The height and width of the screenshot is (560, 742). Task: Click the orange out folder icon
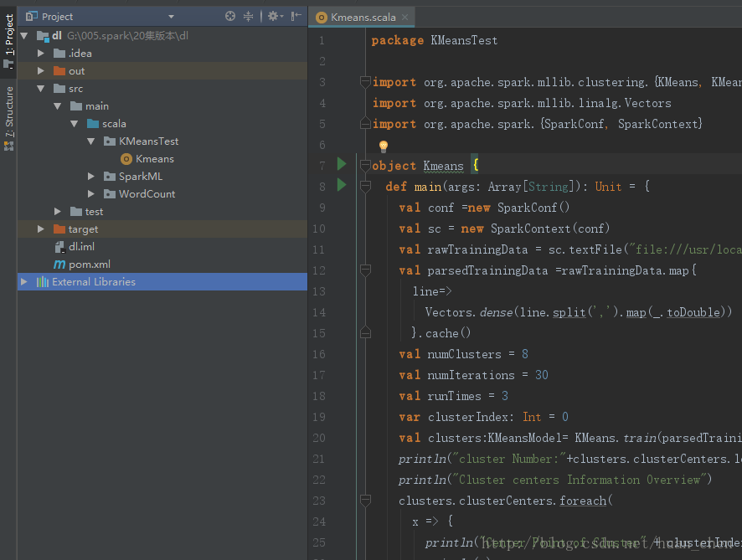tap(59, 71)
